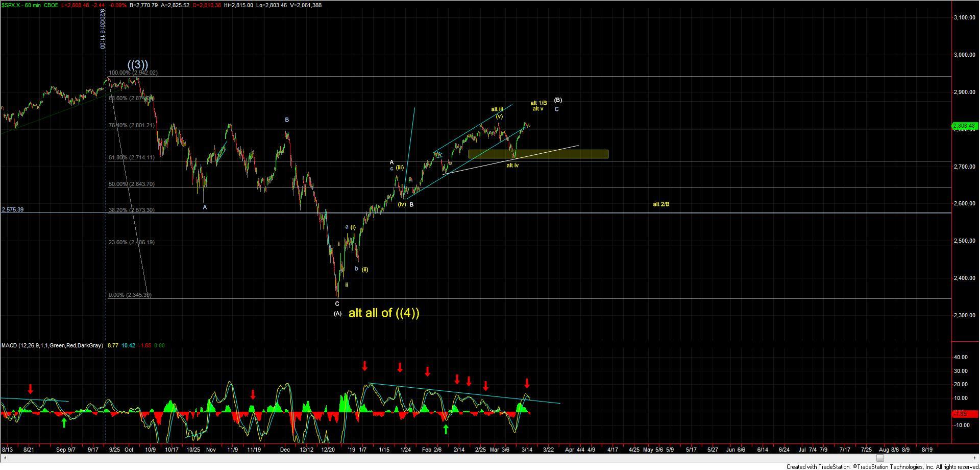Select the 'alt iv' yellow annotation
Screen dimensions: 980x470
512,166
